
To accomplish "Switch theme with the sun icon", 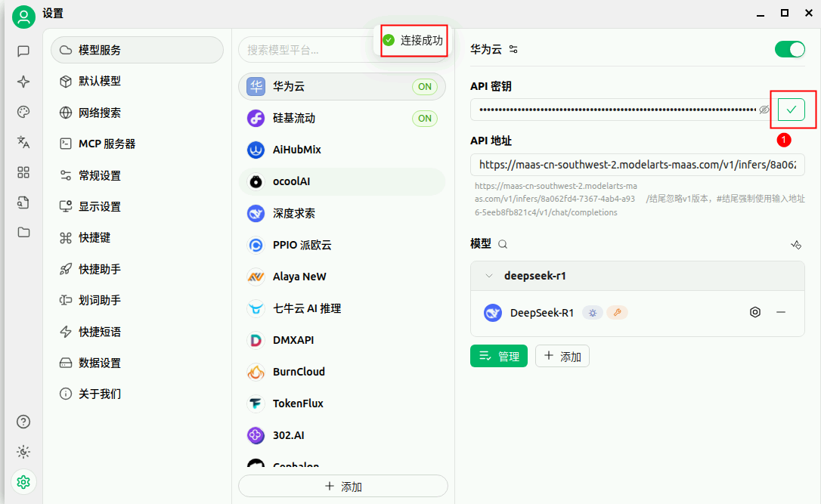I will 23,452.
